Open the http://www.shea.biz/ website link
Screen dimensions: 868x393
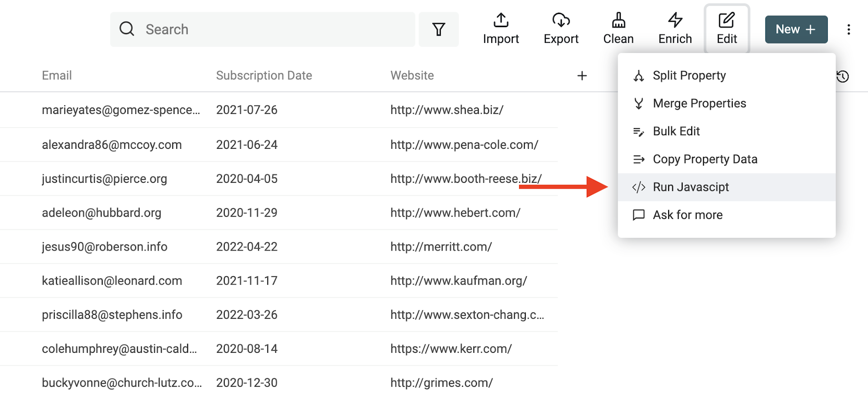click(x=447, y=110)
